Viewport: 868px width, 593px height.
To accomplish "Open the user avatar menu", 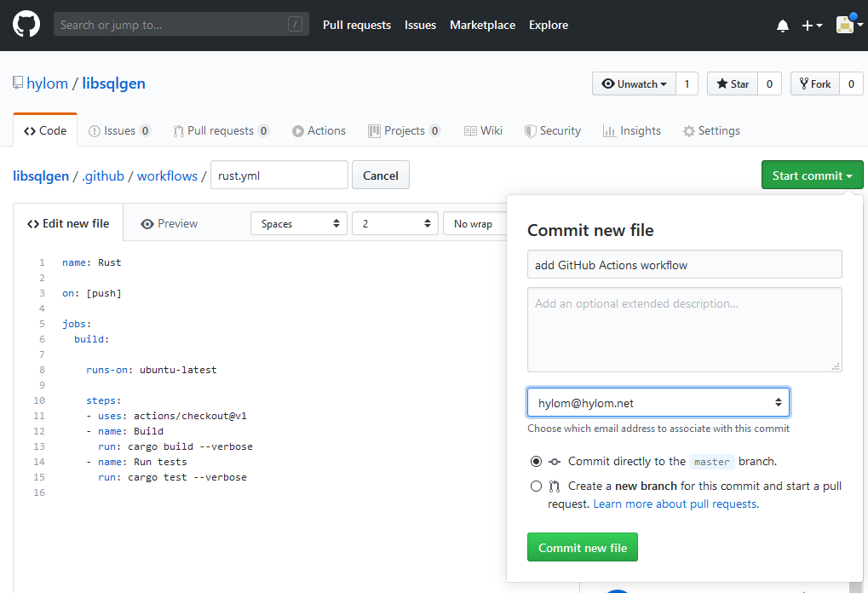I will pyautogui.click(x=848, y=25).
